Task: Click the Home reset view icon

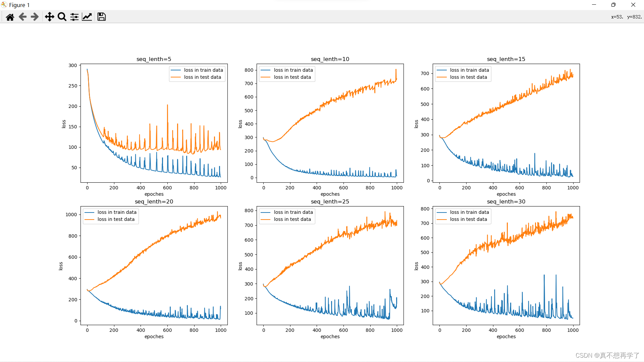Action: tap(10, 17)
